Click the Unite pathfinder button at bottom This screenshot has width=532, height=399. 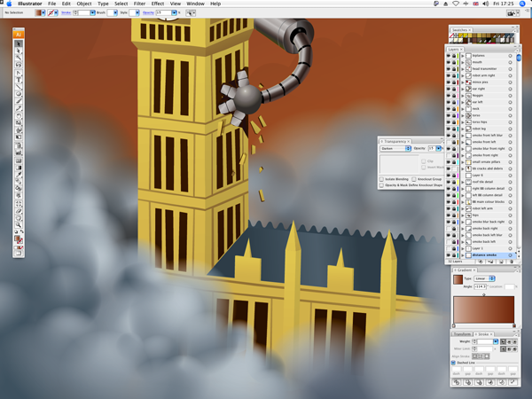(x=457, y=382)
